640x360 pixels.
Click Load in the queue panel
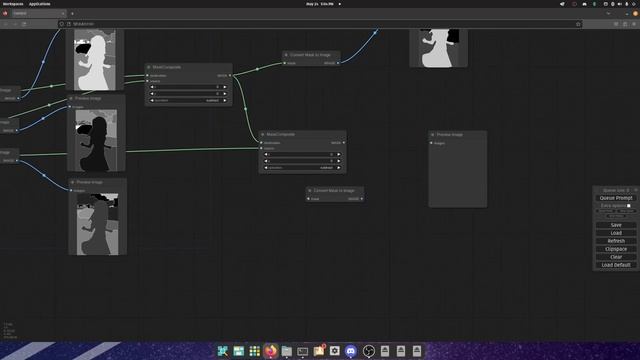616,233
